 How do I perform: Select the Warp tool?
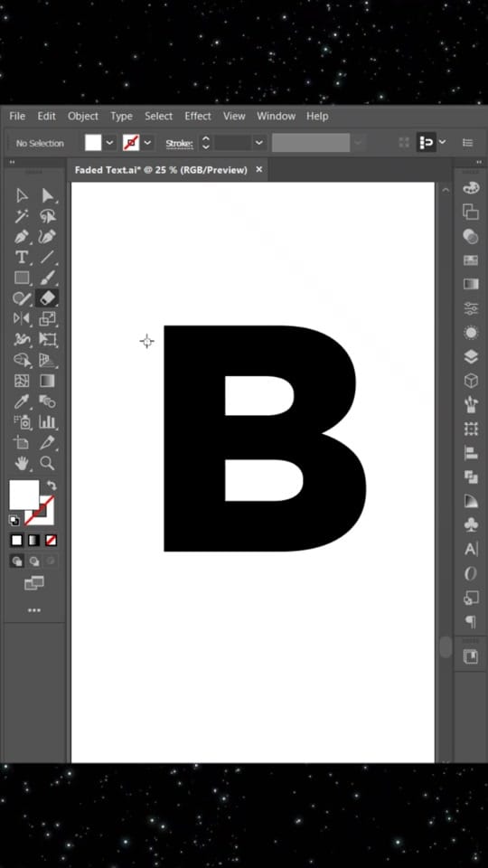pos(22,339)
